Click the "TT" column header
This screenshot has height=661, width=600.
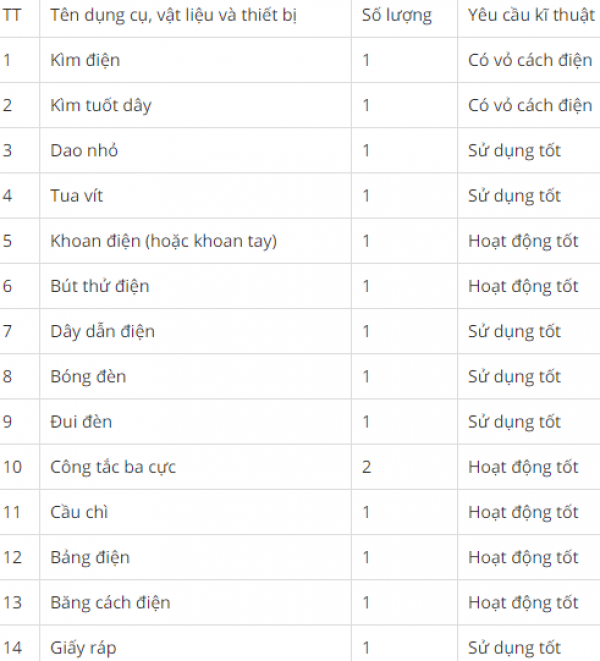click(x=12, y=15)
